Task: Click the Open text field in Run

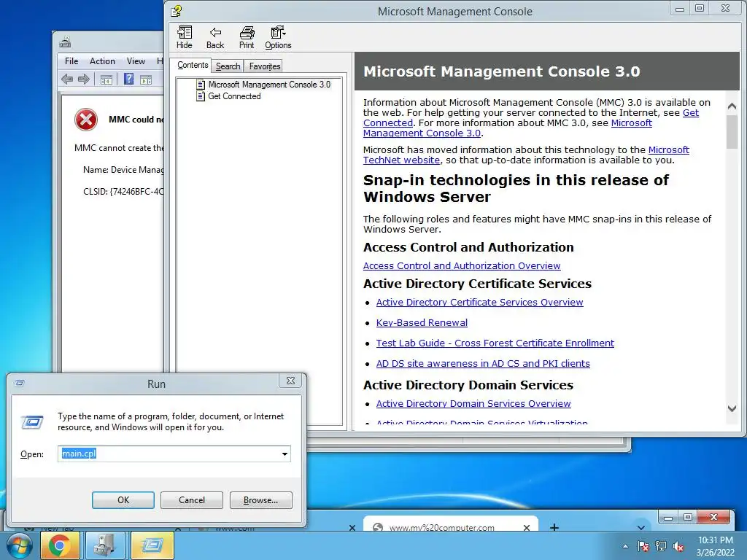Action: point(174,454)
